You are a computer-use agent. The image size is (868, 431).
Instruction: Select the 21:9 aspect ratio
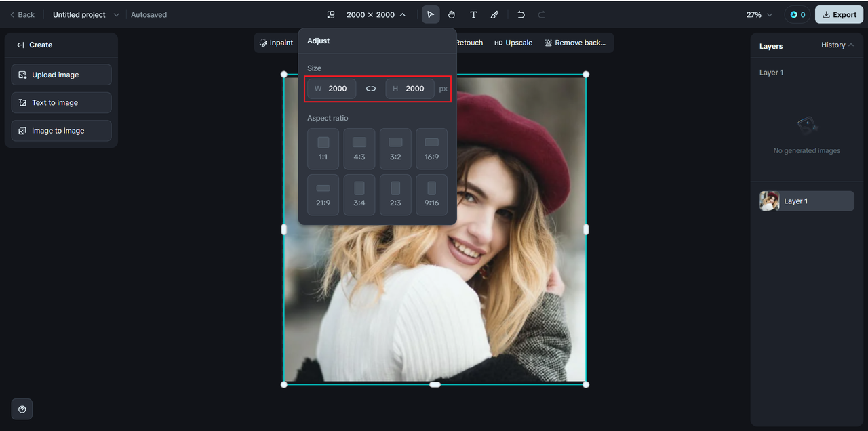click(323, 195)
